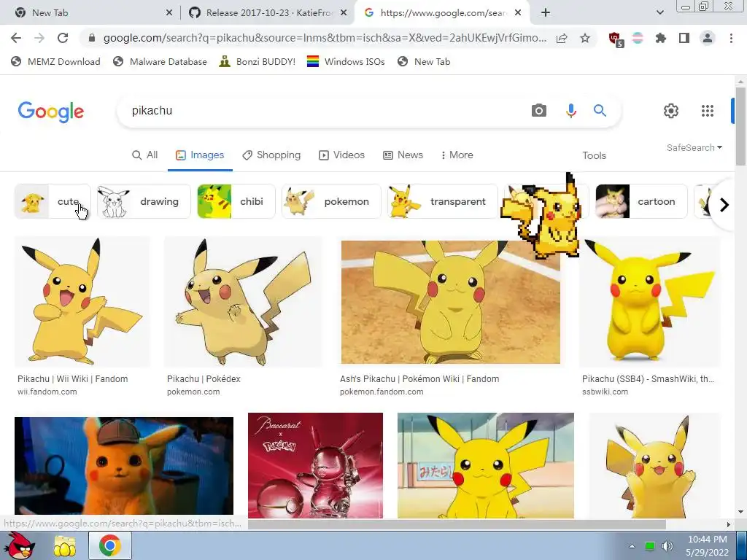Click the blue search magnifier button
Screen dimensions: 747x560
pyautogui.click(x=600, y=111)
